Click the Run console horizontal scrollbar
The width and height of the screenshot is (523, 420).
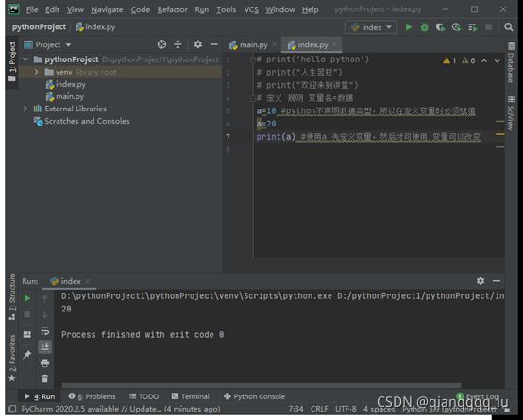coord(261,385)
